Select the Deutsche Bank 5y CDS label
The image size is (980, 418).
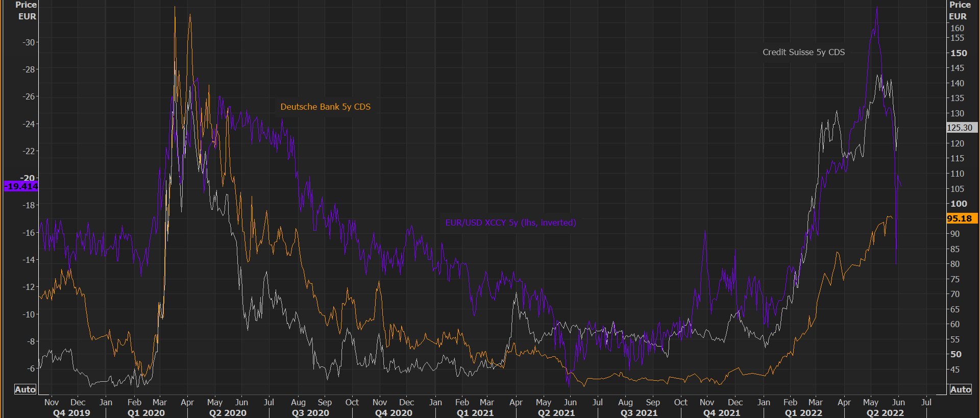326,107
